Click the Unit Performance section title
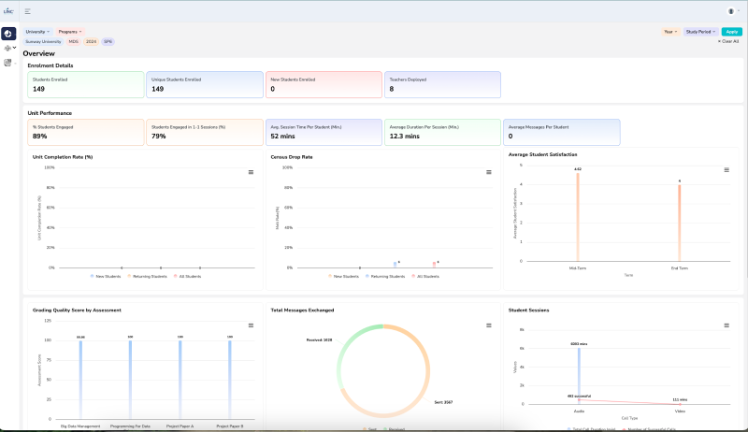 click(x=50, y=113)
